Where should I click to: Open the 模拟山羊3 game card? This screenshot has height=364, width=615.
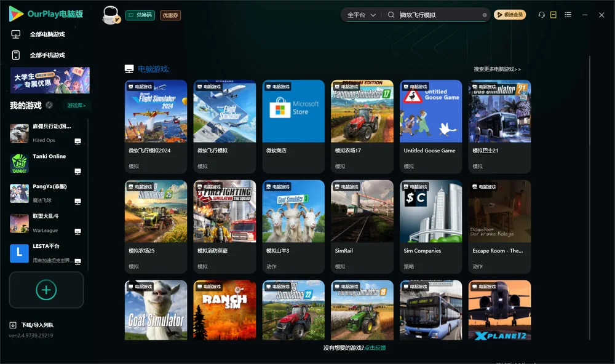[293, 227]
